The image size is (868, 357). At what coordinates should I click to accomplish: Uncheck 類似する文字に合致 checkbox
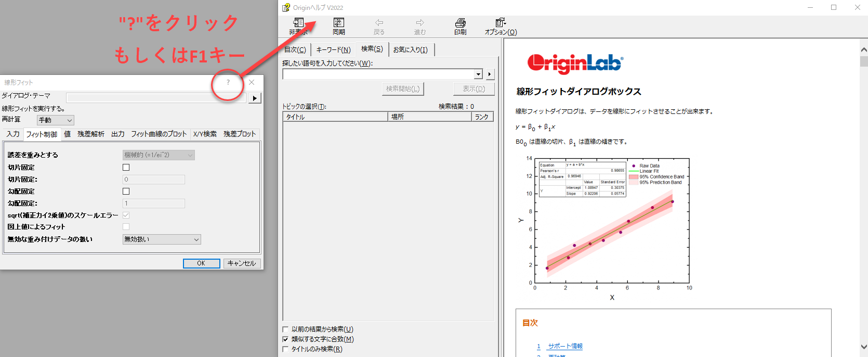[x=285, y=339]
